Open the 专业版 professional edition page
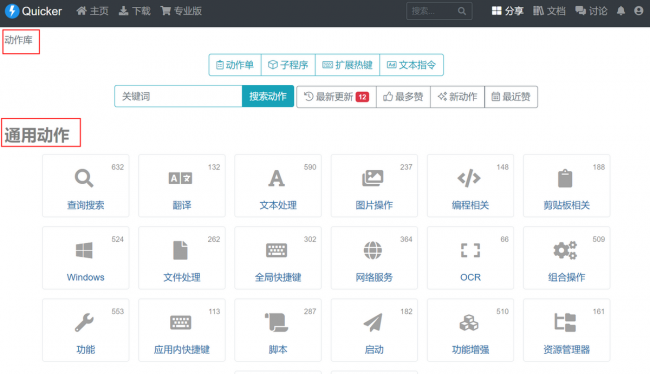 click(181, 11)
